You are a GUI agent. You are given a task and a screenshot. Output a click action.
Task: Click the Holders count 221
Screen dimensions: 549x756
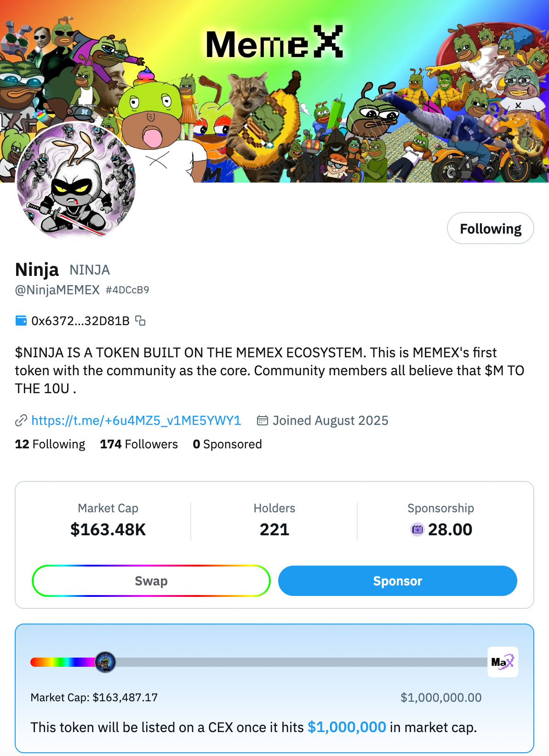click(x=274, y=529)
